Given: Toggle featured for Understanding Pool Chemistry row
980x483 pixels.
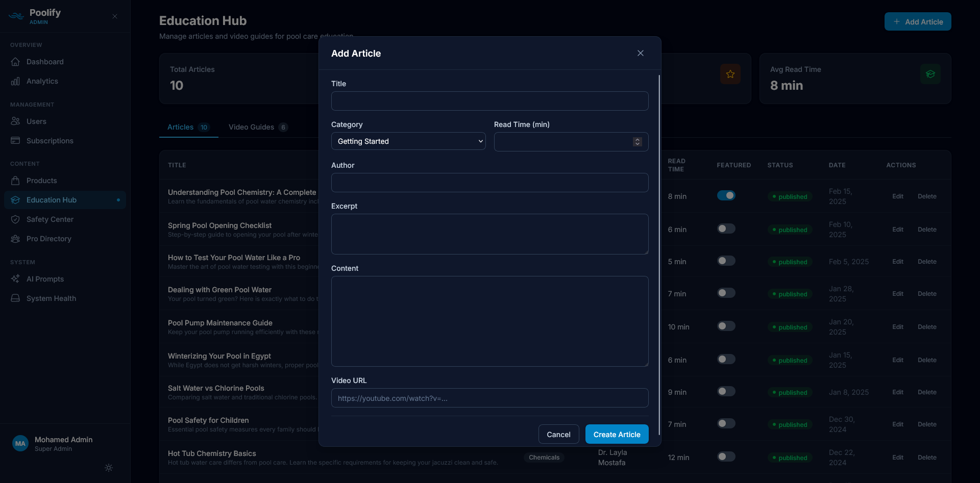Looking at the screenshot, I should [x=726, y=195].
